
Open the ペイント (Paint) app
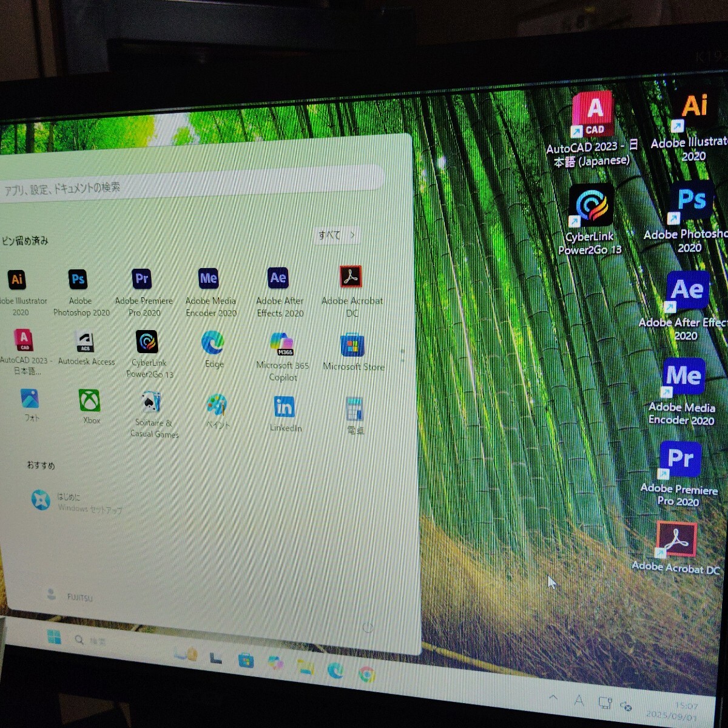[217, 411]
